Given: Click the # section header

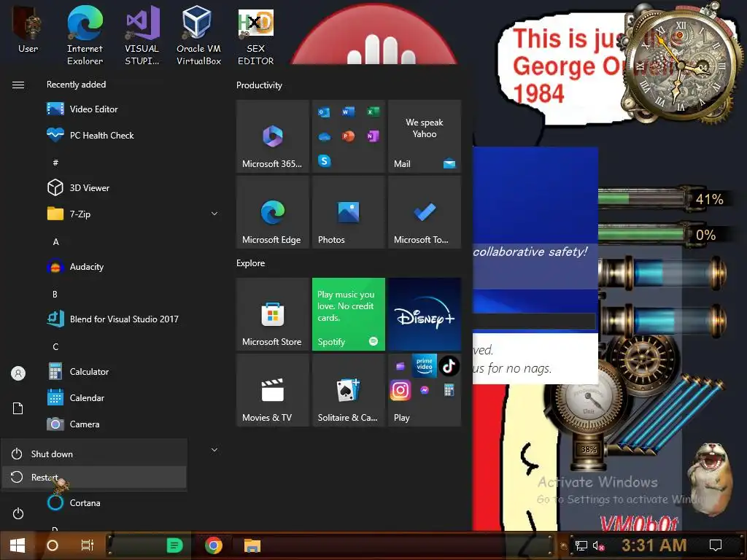Looking at the screenshot, I should point(55,163).
